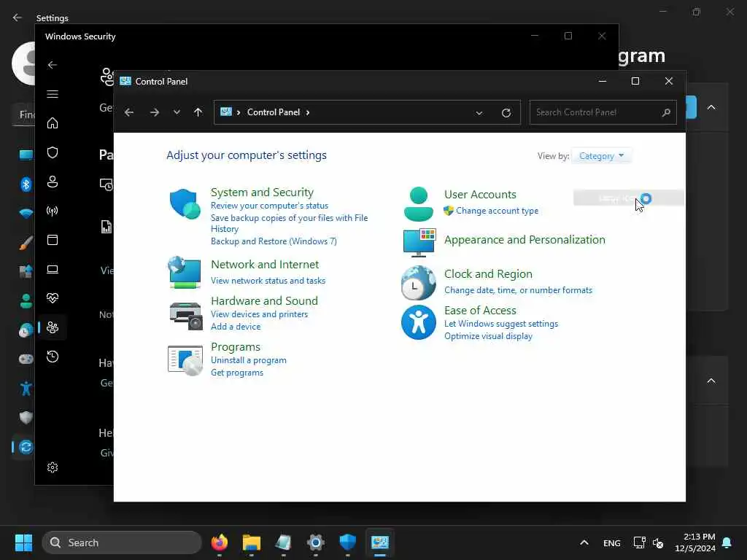Open Firefox from the taskbar
Image resolution: width=747 pixels, height=560 pixels.
click(x=219, y=542)
